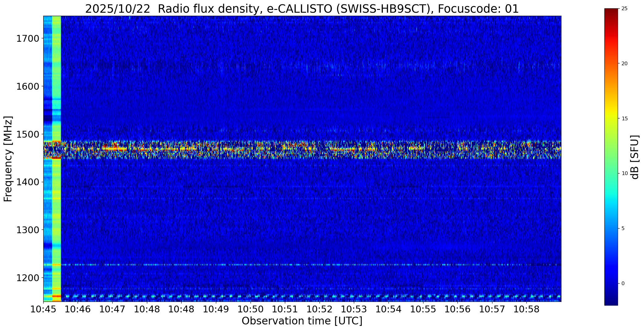Click the colorbar tick label 25
Screen dimensions: 644x330
[x=625, y=9]
